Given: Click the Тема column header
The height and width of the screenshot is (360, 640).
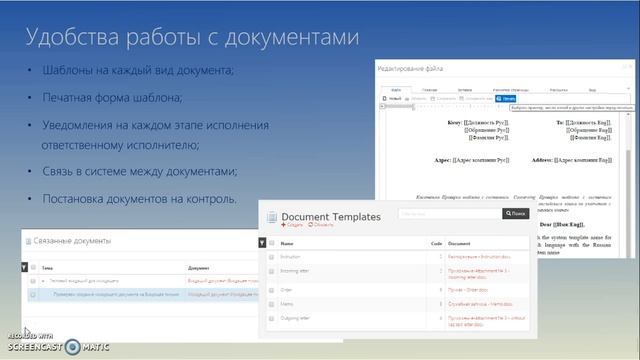Looking at the screenshot, I should click(47, 268).
